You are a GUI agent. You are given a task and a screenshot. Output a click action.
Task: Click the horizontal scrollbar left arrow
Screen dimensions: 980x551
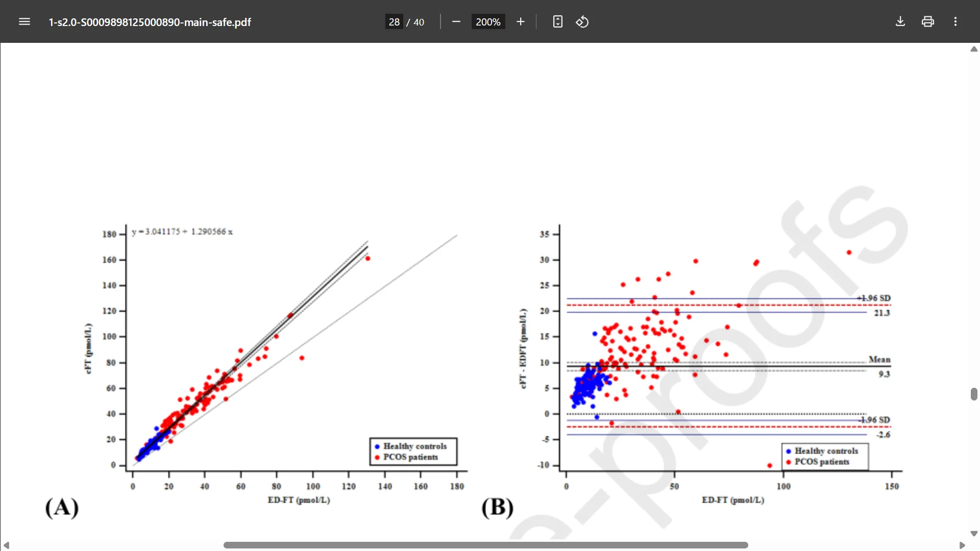(6, 545)
